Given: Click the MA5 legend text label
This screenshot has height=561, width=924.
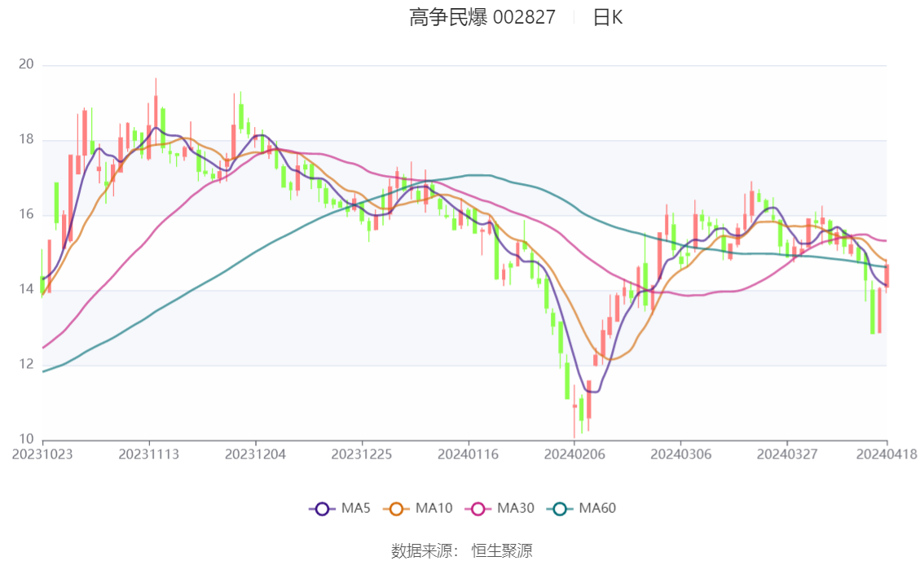Looking at the screenshot, I should 355,509.
